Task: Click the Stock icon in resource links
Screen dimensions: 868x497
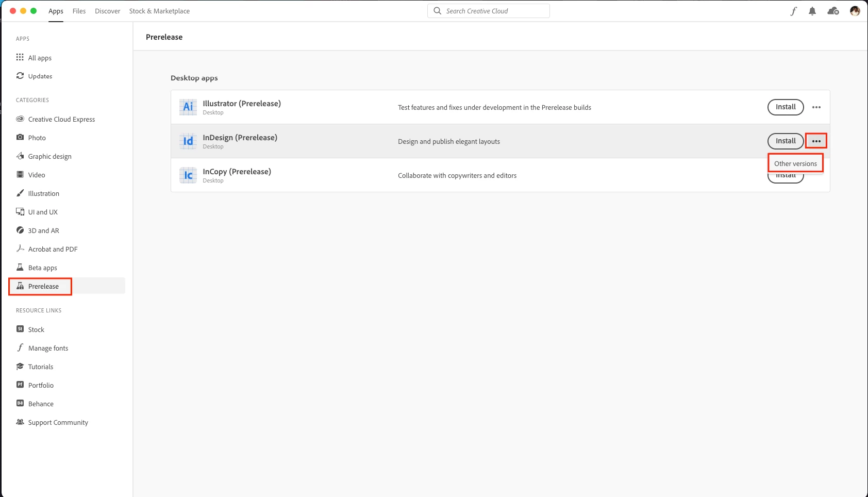Action: [20, 329]
